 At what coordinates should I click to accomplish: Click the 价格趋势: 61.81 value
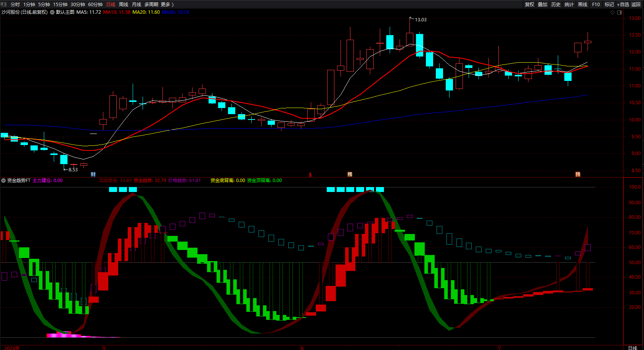[185, 181]
